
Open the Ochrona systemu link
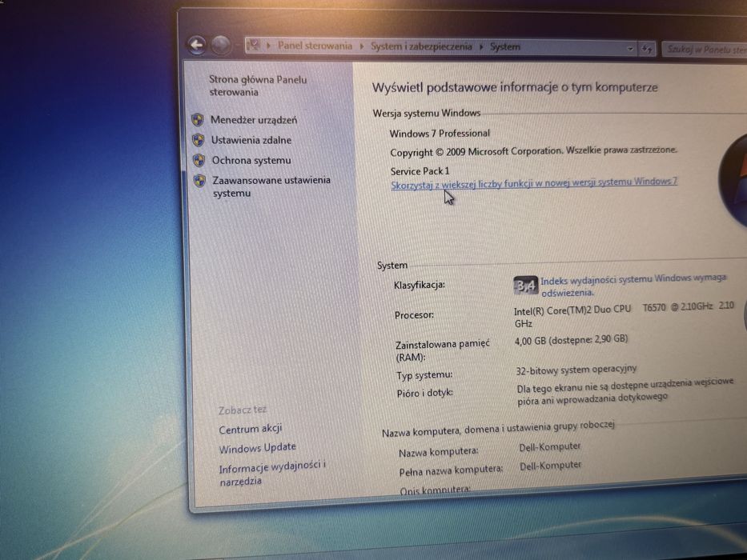[x=251, y=161]
